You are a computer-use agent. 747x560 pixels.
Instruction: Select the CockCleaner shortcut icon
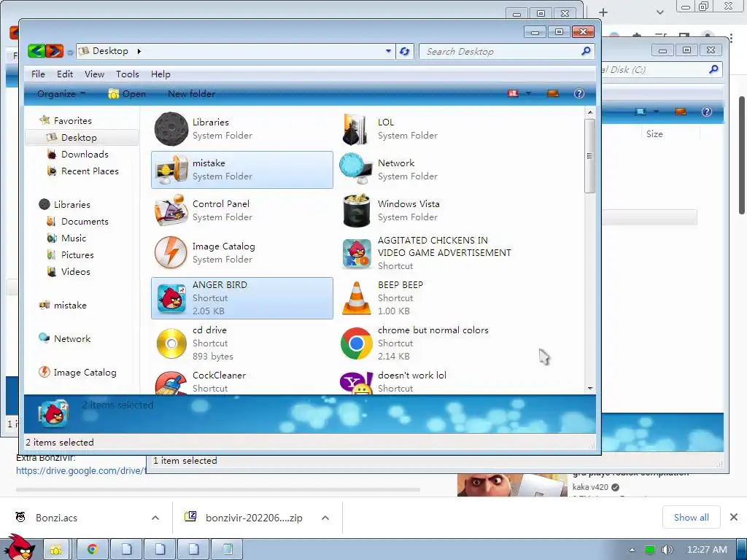[171, 384]
